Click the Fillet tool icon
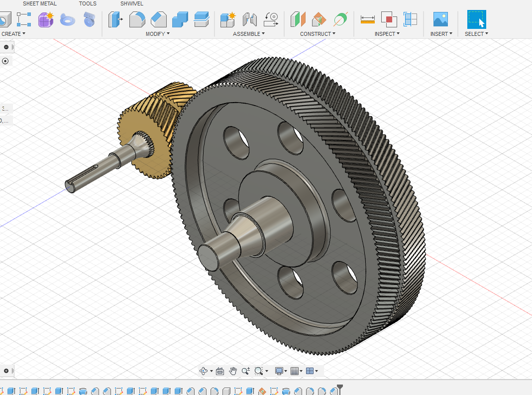 pos(137,19)
